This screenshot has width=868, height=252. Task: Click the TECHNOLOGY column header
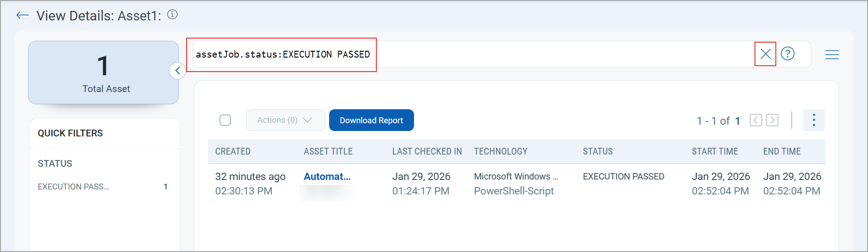(500, 151)
